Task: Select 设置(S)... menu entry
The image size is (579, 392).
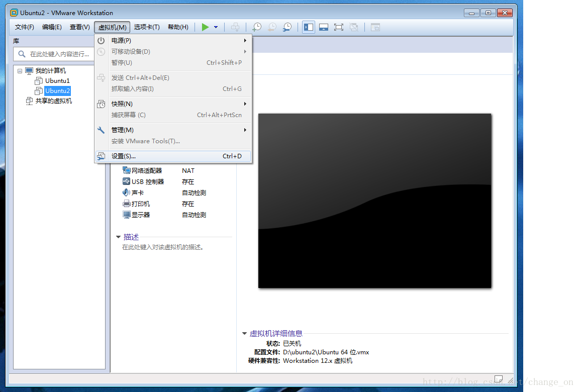Action: 173,156
